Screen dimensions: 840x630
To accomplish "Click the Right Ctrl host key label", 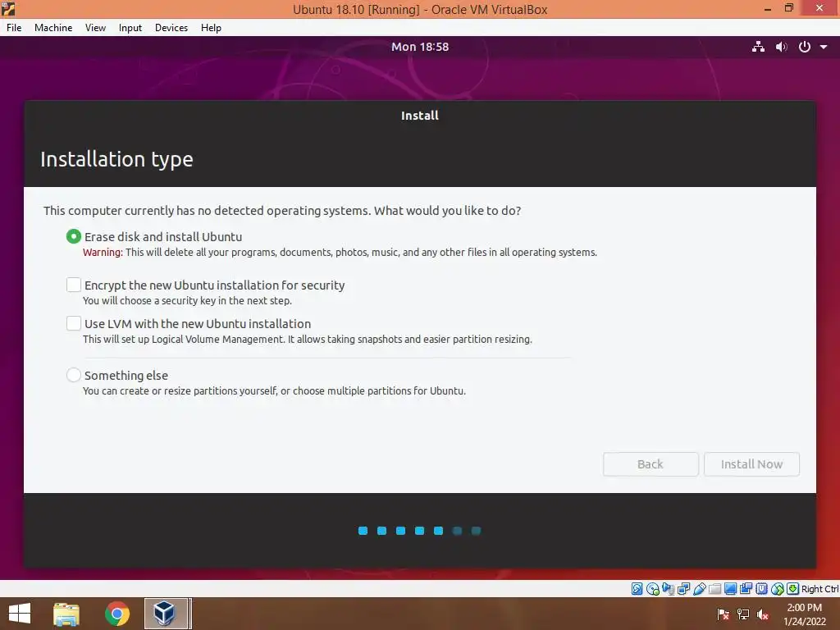I will (819, 589).
